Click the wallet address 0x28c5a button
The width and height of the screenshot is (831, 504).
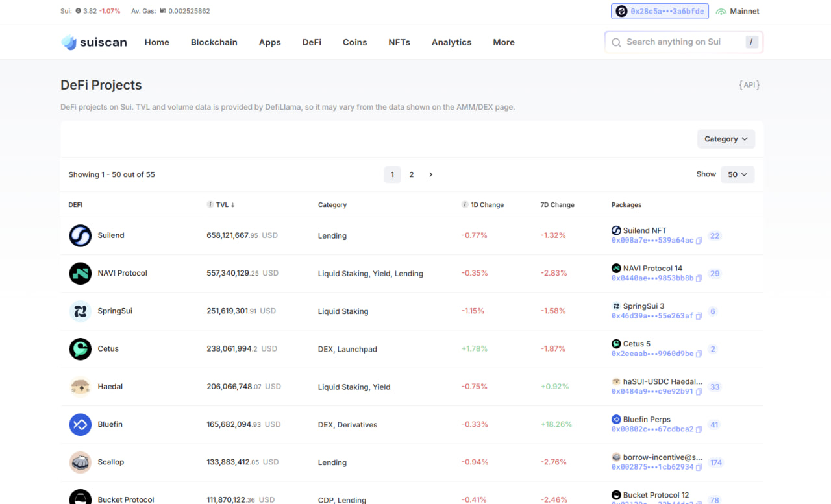click(659, 11)
